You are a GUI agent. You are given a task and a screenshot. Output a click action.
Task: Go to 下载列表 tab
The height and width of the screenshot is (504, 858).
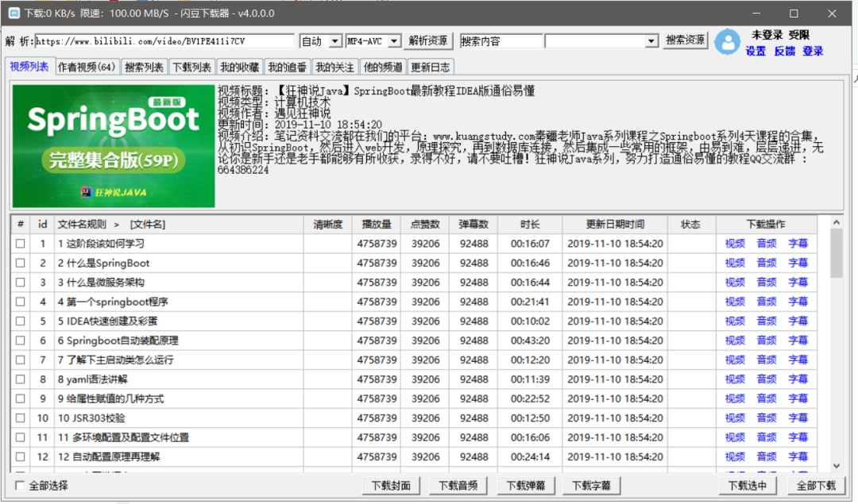click(x=191, y=67)
